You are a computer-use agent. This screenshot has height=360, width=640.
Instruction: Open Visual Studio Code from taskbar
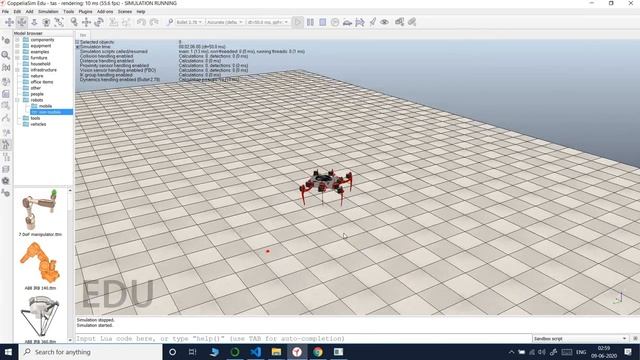(x=256, y=352)
